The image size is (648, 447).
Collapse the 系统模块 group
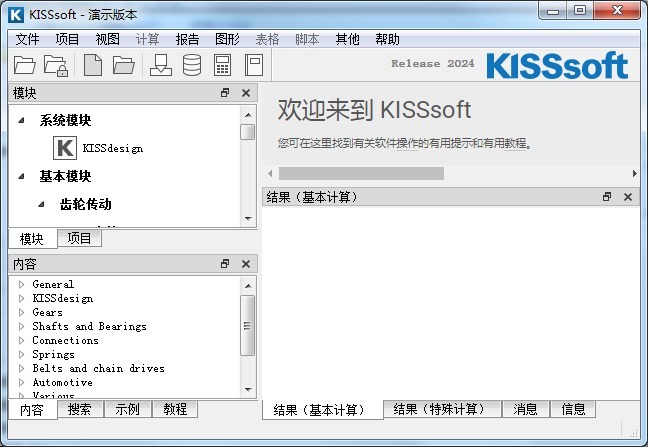click(22, 120)
